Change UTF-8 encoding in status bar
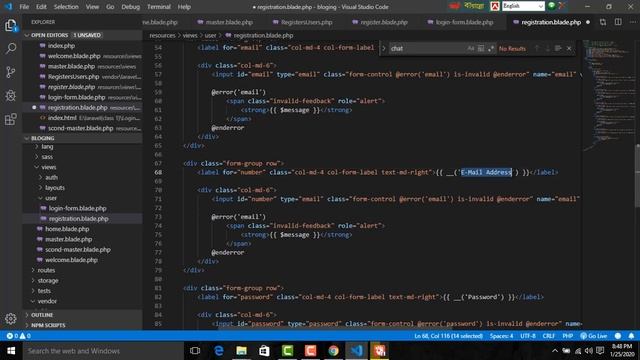 click(527, 336)
